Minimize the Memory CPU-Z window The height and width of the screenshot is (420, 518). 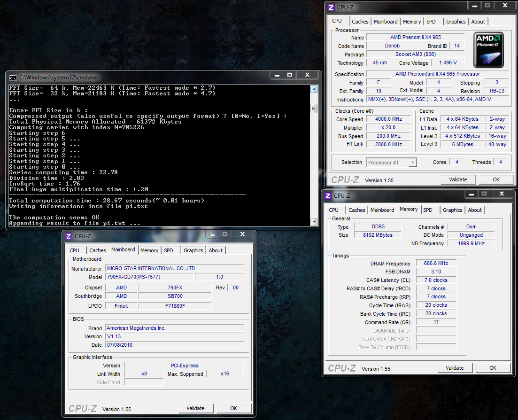click(472, 194)
